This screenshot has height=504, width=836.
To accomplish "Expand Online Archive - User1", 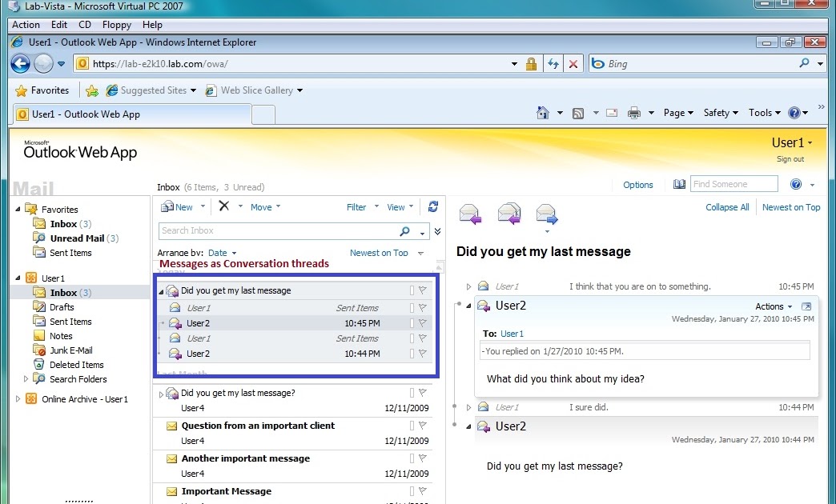I will [18, 398].
